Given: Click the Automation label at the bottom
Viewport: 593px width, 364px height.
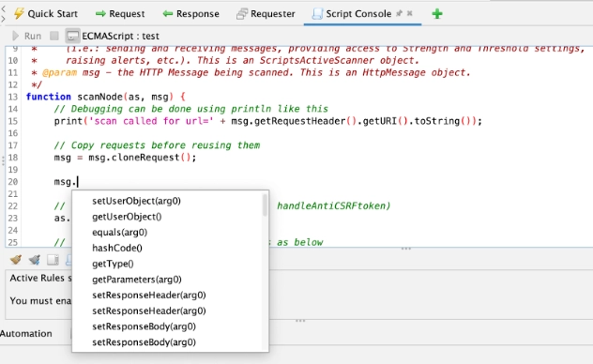Looking at the screenshot, I should coord(26,333).
